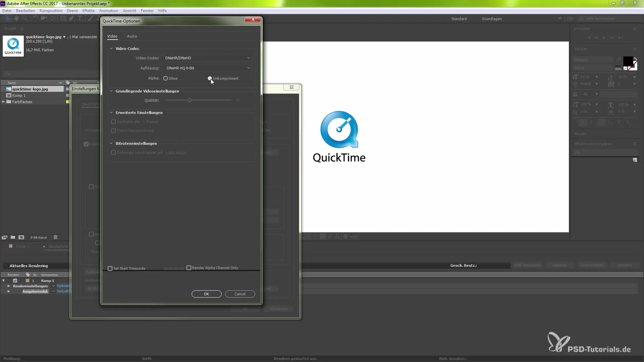Enable Datenrate beschränken auf checkbox

pyautogui.click(x=113, y=153)
